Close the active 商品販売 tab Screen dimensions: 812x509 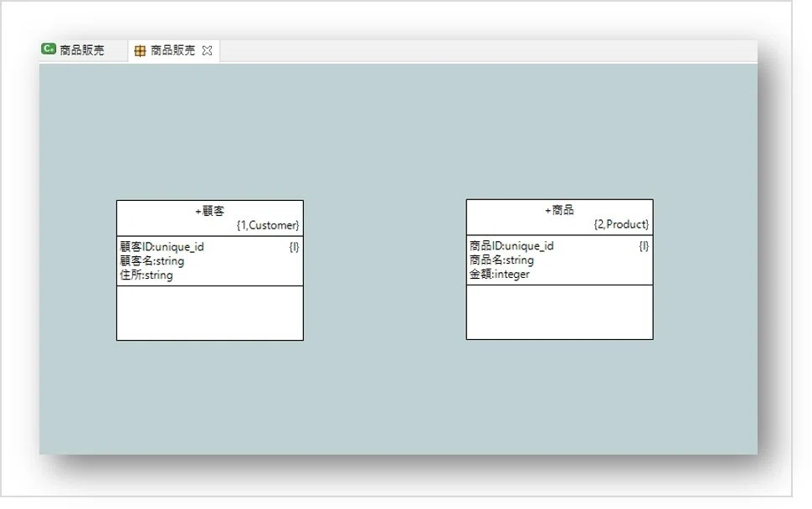(x=207, y=50)
